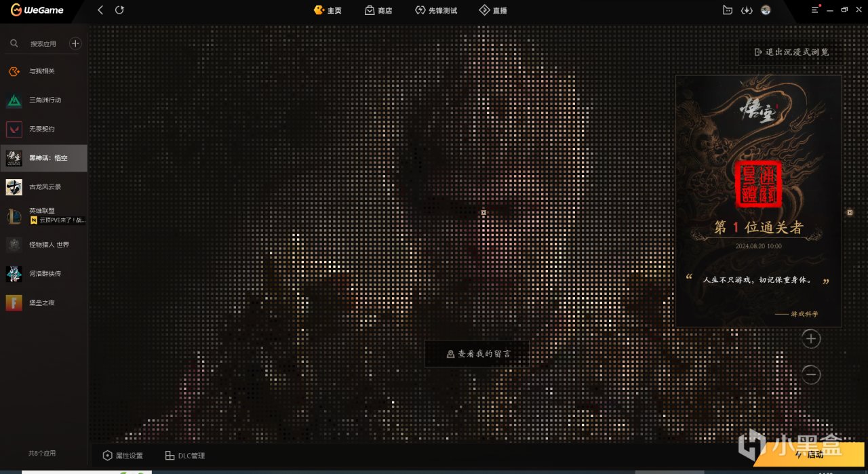Click the 退出沉浸式浏览 exit button

(x=791, y=52)
